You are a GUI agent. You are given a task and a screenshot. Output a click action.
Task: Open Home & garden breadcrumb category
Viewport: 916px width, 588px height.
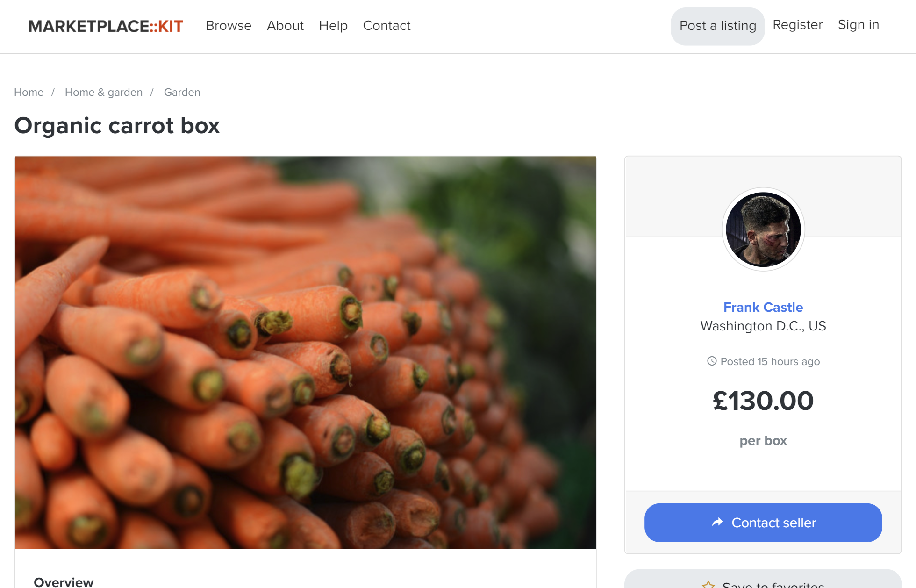[x=104, y=92]
